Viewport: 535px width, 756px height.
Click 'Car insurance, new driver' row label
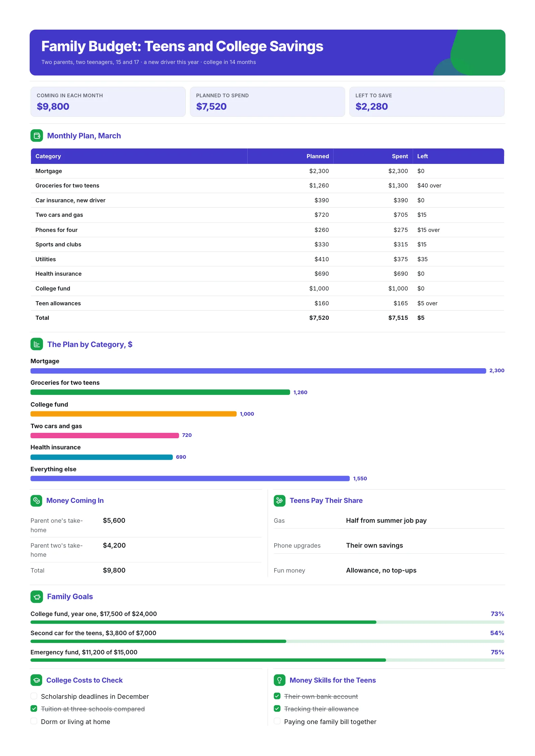[70, 200]
